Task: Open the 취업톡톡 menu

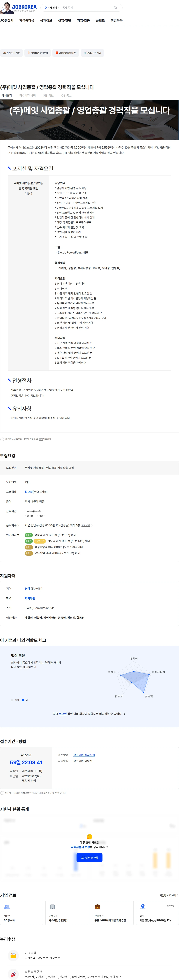Action: coord(117,20)
